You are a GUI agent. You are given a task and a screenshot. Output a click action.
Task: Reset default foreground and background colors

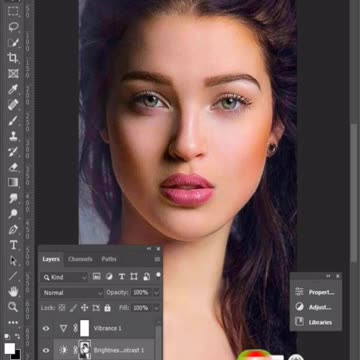point(7,336)
